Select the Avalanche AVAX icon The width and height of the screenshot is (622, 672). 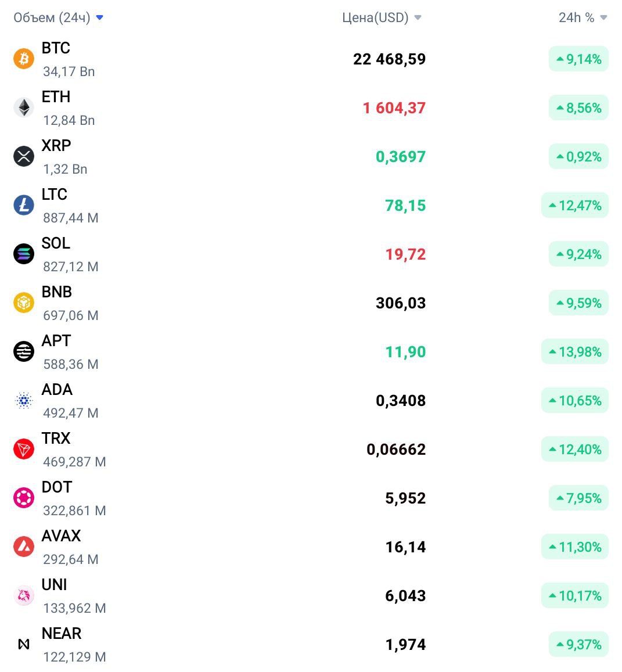pos(24,547)
